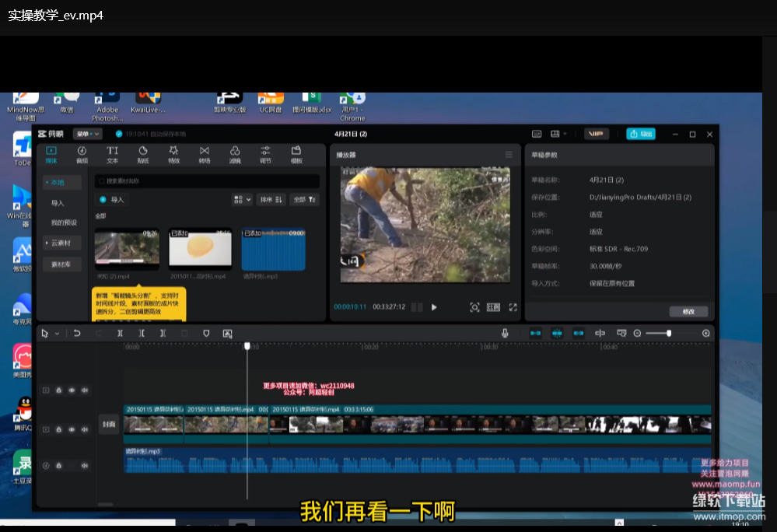Enter fullscreen preview in the player
The width and height of the screenshot is (777, 532).
(x=513, y=307)
